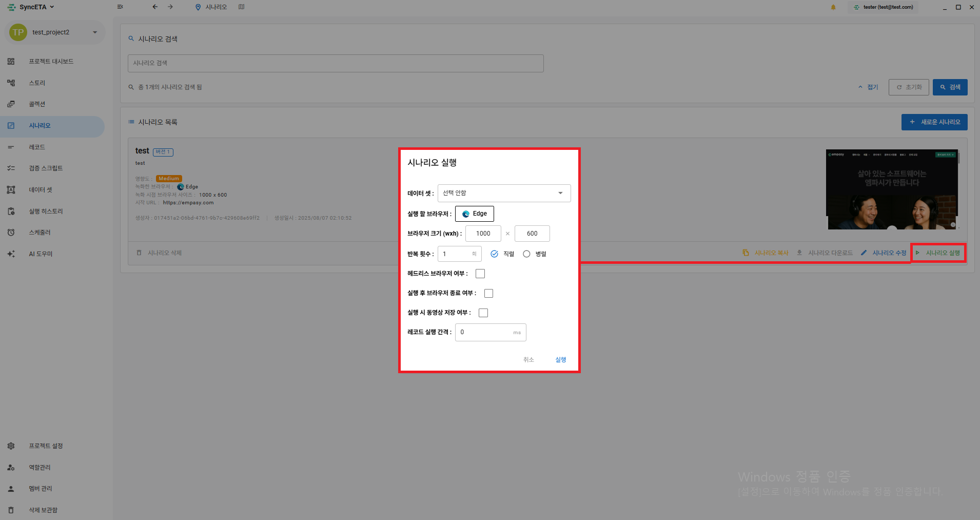Open AI helper sparkle icon
Viewport: 980px width, 520px height.
[11, 254]
